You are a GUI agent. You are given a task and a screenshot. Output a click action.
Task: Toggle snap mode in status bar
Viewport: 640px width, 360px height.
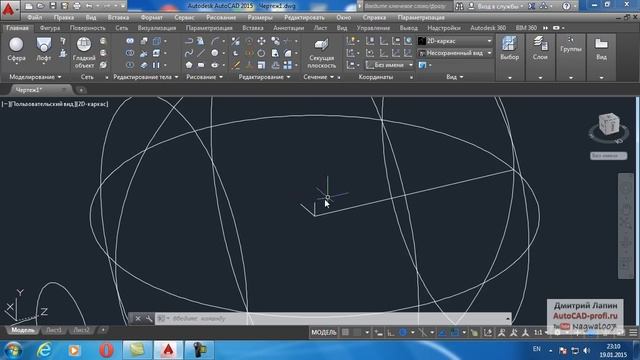(x=358, y=333)
